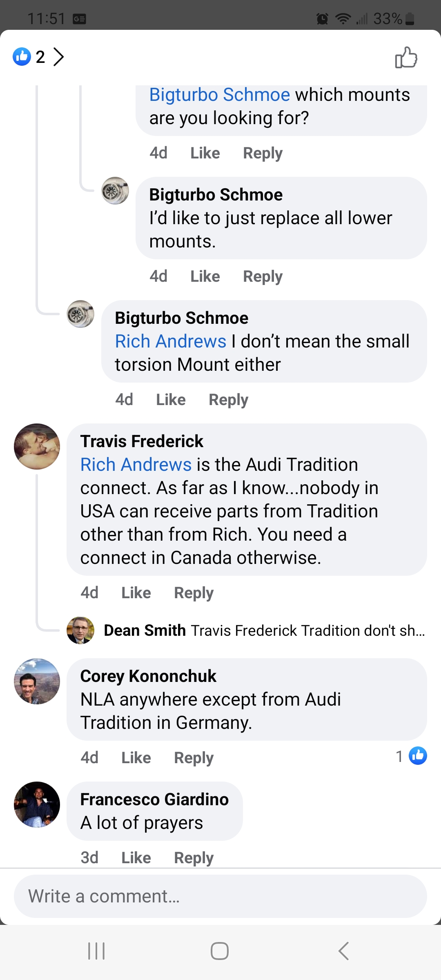Open the Bigturbo Schmoe mention link

[219, 95]
